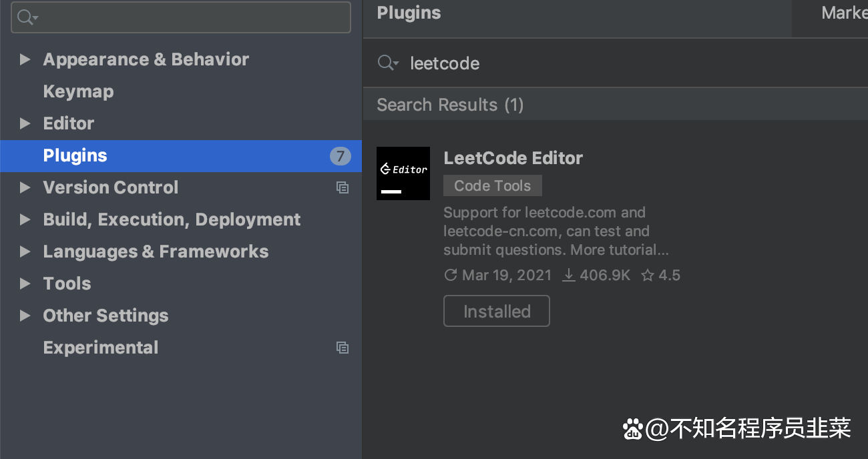Click the settings search magnifier icon
Image resolution: width=868 pixels, height=459 pixels.
(x=27, y=17)
